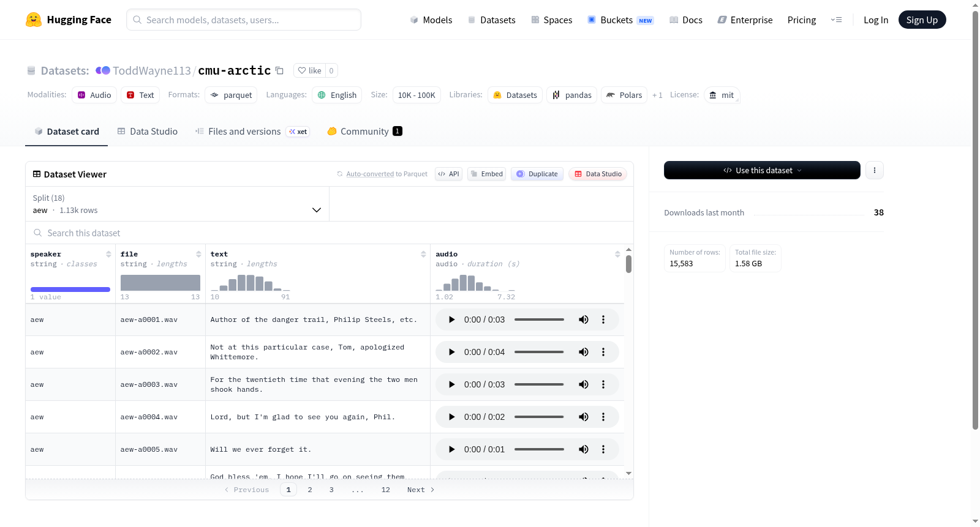Open more options for aew-a0001.wav audio

(x=603, y=320)
